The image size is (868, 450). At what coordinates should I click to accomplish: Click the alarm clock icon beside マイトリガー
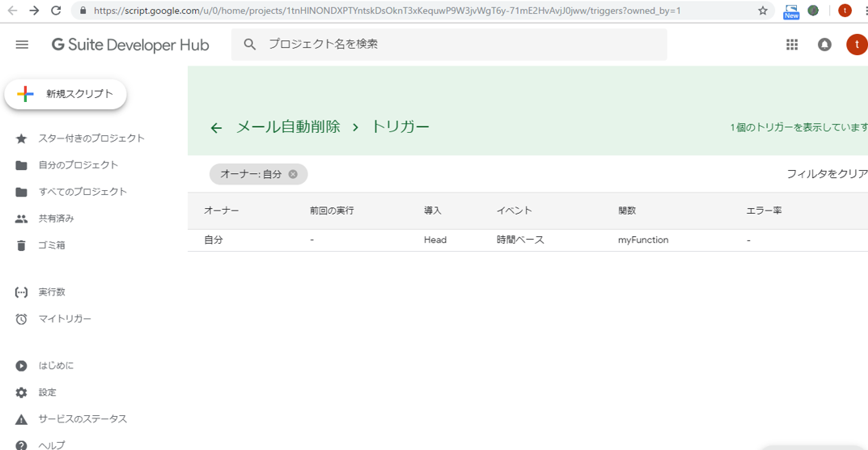click(x=21, y=319)
